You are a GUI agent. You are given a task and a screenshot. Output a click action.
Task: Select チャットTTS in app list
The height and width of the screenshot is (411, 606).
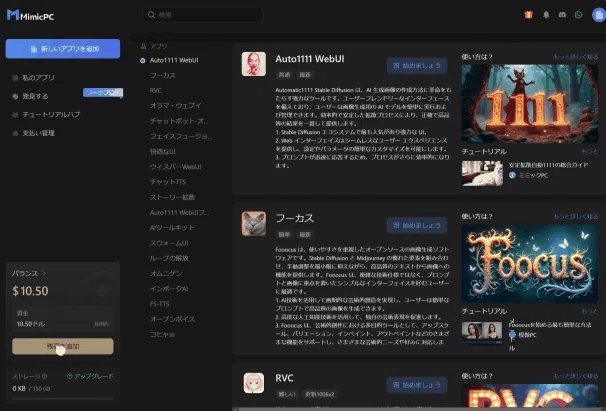click(x=168, y=182)
